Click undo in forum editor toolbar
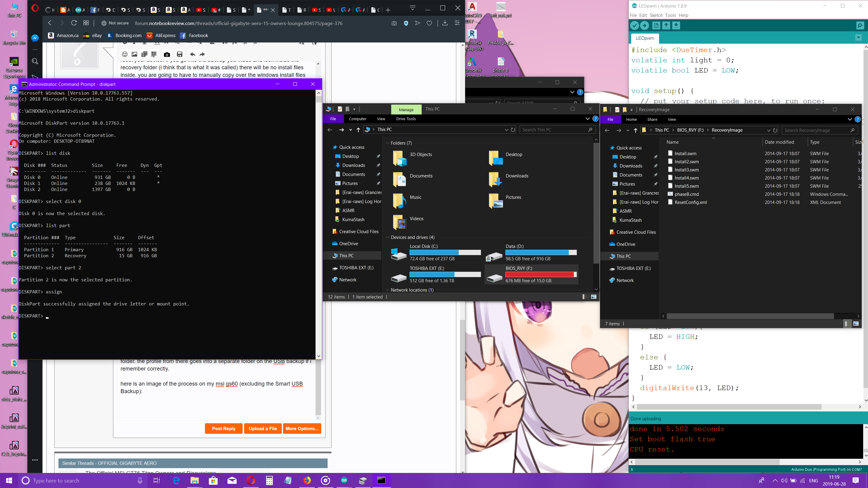This screenshot has width=868, height=488. [192, 54]
